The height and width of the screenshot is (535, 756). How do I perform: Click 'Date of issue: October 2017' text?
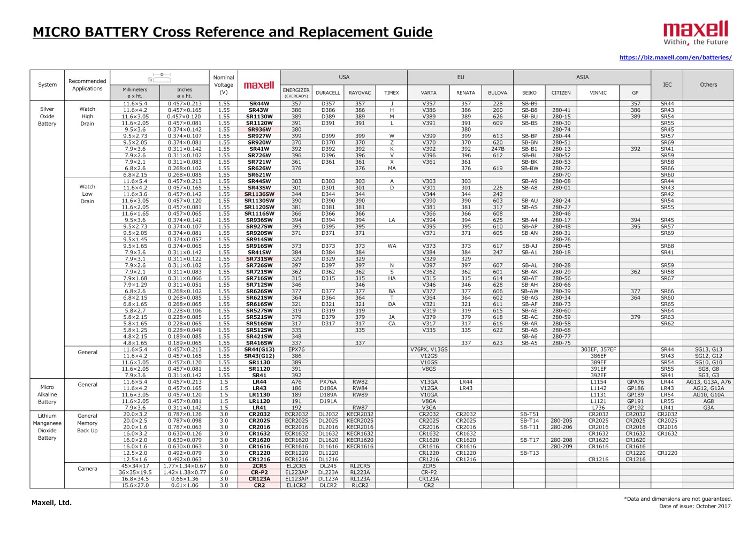tap(696, 506)
